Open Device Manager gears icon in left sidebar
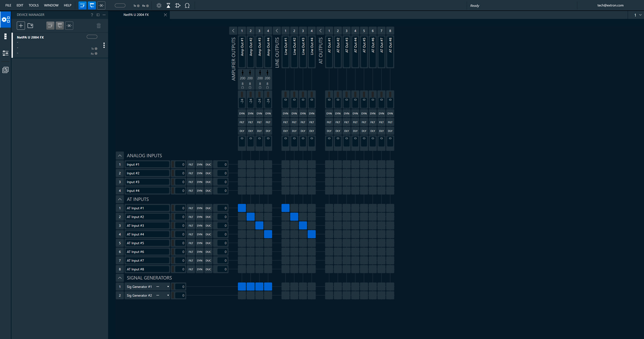 click(x=6, y=20)
